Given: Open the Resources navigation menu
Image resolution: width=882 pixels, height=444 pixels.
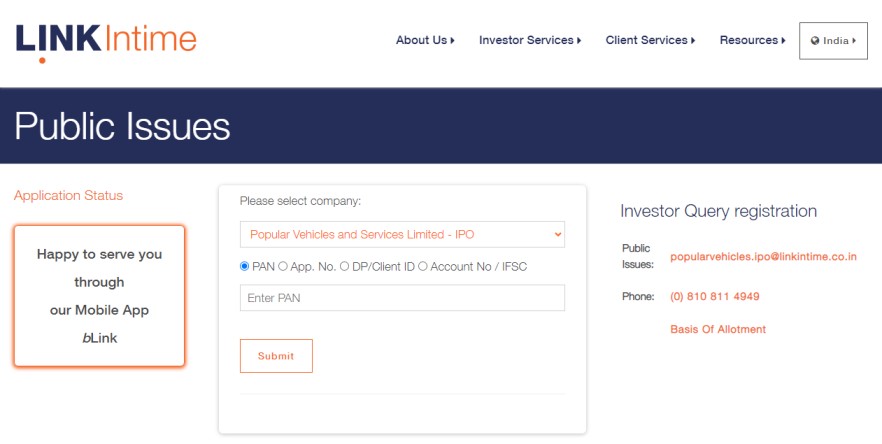Looking at the screenshot, I should tap(753, 41).
